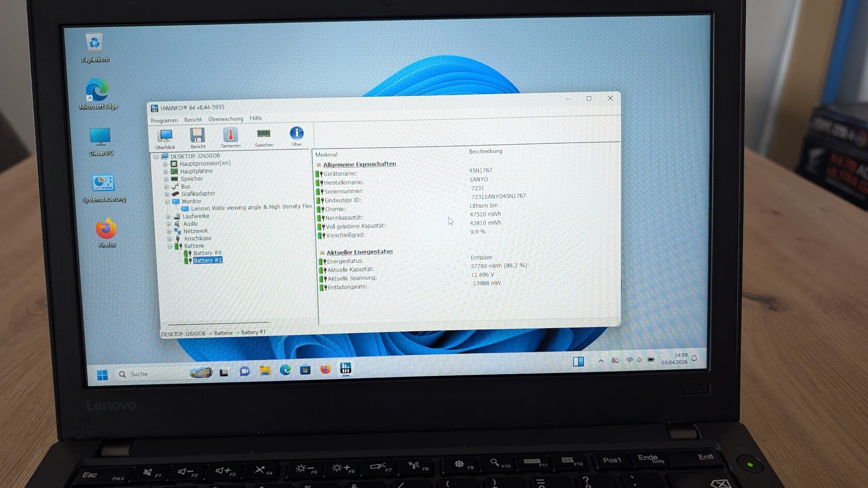Expand the Hauptprozessor(en) tree node
The width and height of the screenshot is (868, 488).
pos(165,164)
